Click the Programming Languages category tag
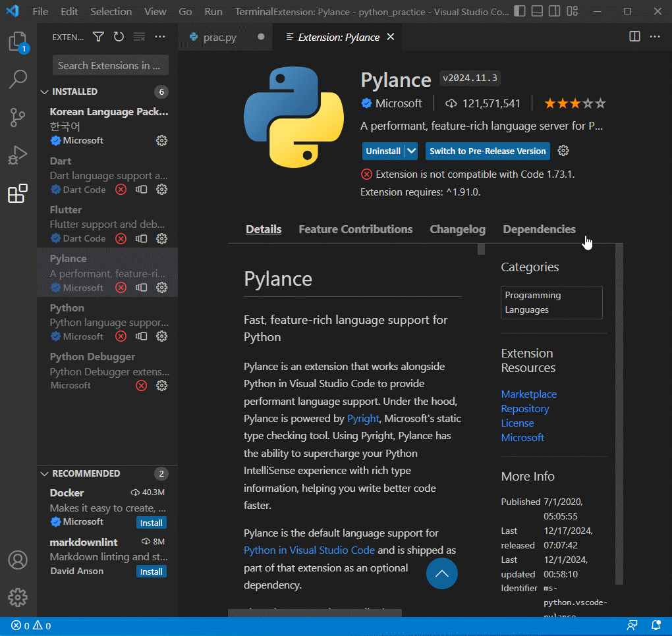 tap(551, 302)
